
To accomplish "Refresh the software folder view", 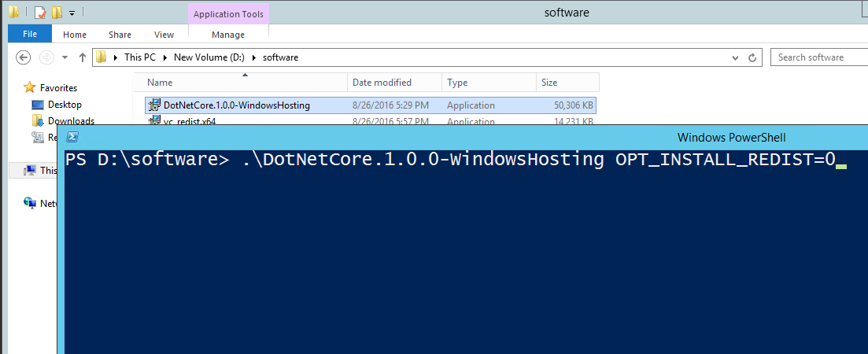I will point(752,57).
